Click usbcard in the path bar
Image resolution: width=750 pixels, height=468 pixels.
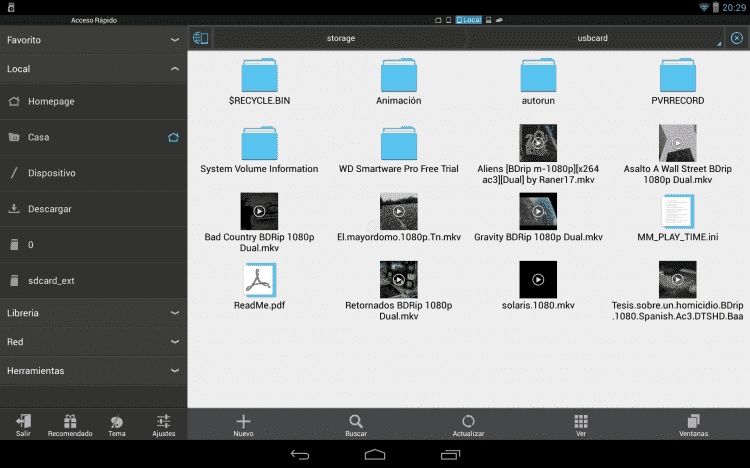coord(592,38)
